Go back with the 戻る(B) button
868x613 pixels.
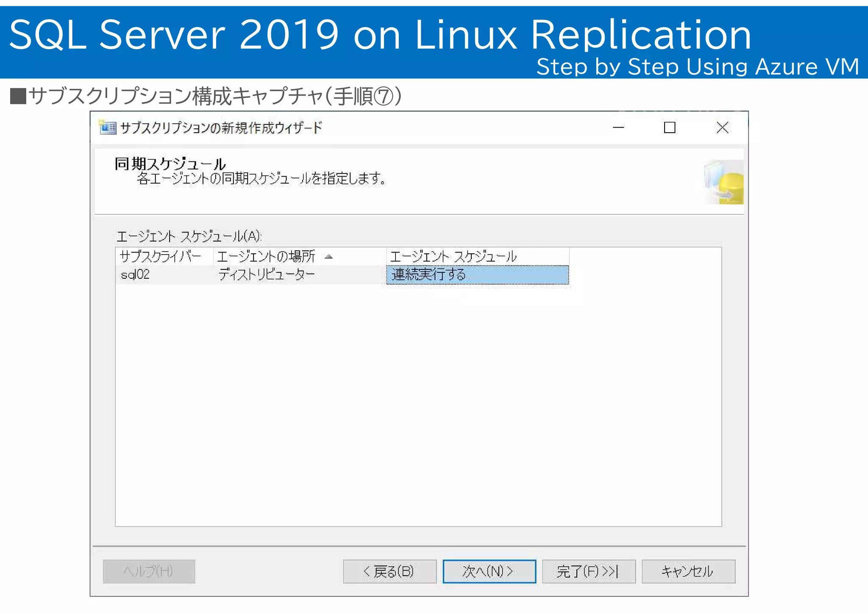(x=389, y=571)
